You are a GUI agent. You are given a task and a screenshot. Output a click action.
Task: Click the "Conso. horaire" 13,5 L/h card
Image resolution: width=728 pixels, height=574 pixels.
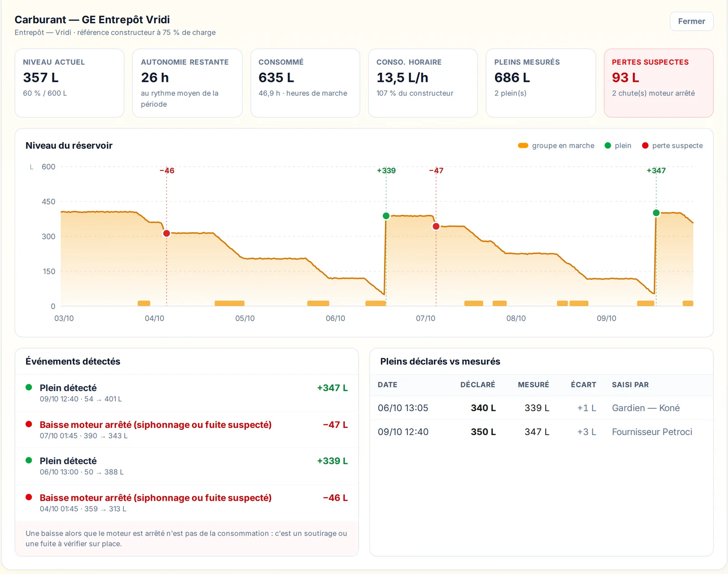[423, 83]
